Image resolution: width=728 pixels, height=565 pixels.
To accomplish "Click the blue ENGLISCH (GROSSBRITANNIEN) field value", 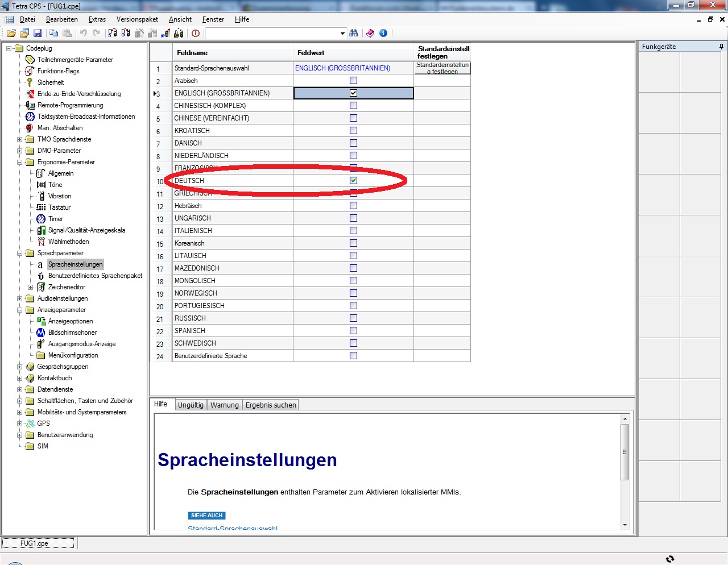I will coord(342,68).
